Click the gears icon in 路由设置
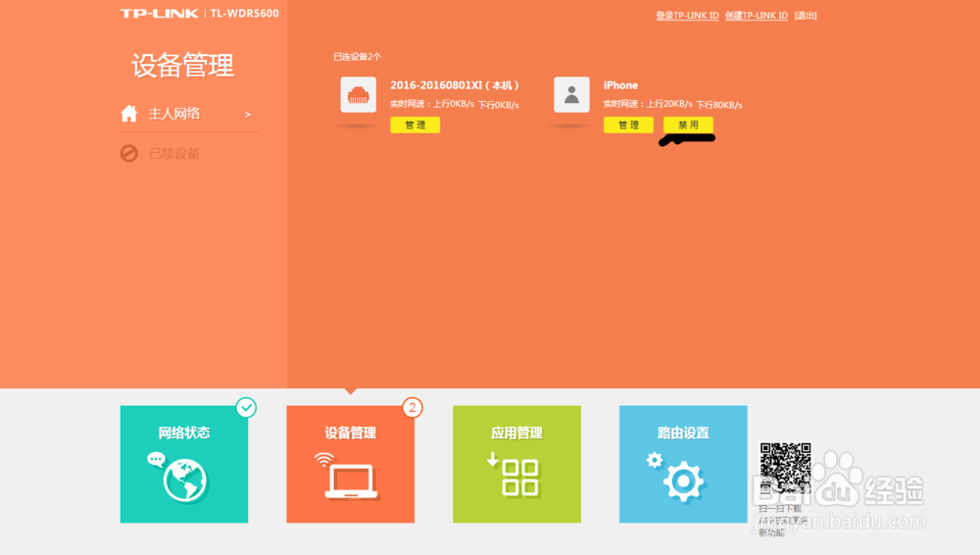Screen dimensions: 980x555 coord(676,478)
